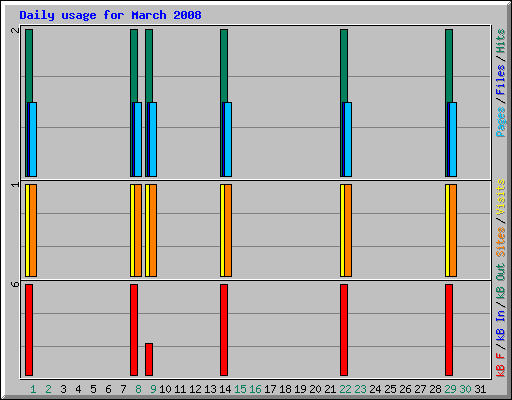Click the "Daily usage for March 2008" title

[110, 15]
